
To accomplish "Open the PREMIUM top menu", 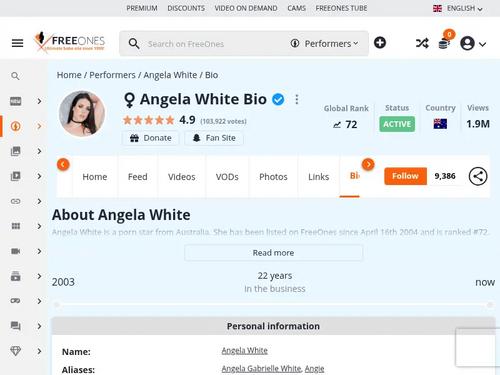I will click(142, 8).
